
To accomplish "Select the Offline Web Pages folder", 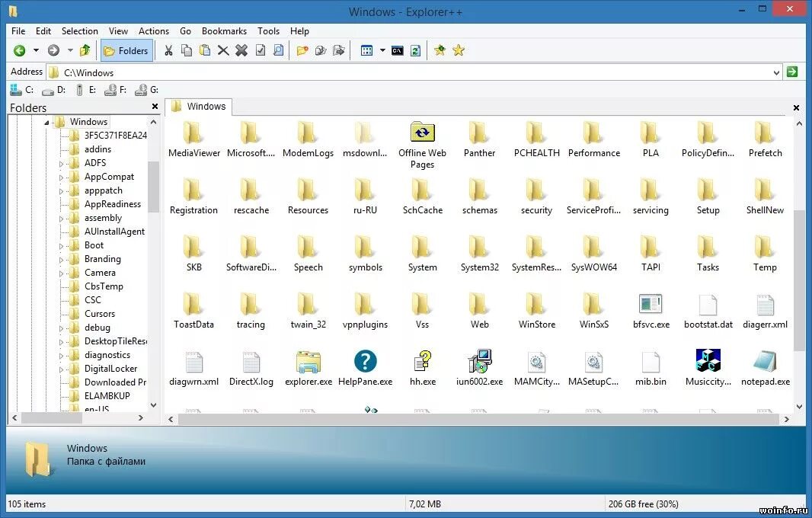I will pyautogui.click(x=422, y=145).
